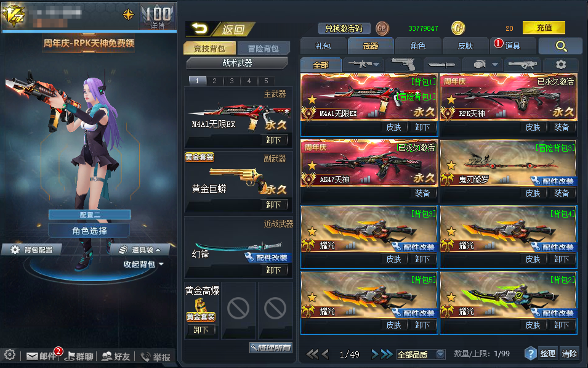Open the gear filter in weapon categories
588x368 pixels.
coord(561,65)
